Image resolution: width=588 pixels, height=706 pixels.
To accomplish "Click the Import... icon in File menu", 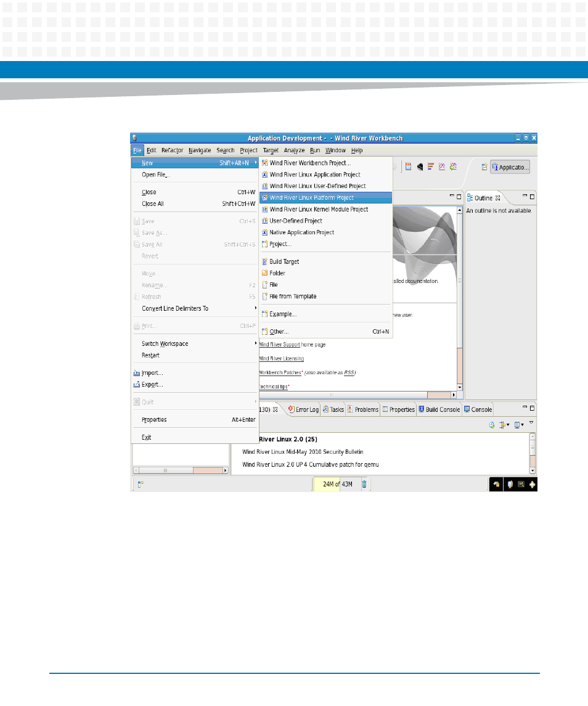I will coord(136,373).
